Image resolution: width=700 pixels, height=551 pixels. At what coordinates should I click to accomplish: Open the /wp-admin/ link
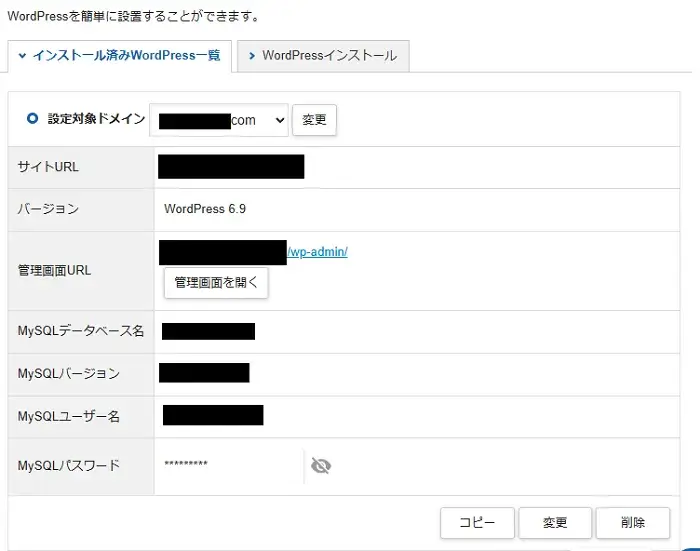click(317, 252)
